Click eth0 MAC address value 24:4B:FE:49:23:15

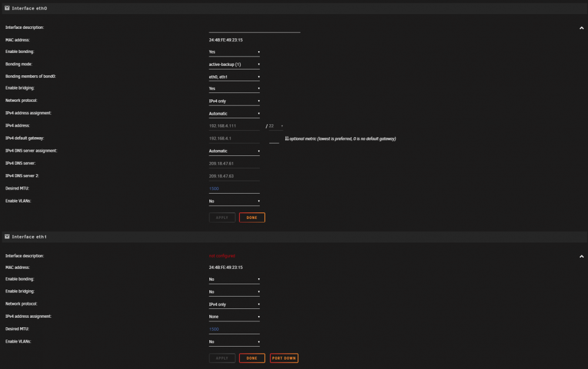tap(226, 40)
